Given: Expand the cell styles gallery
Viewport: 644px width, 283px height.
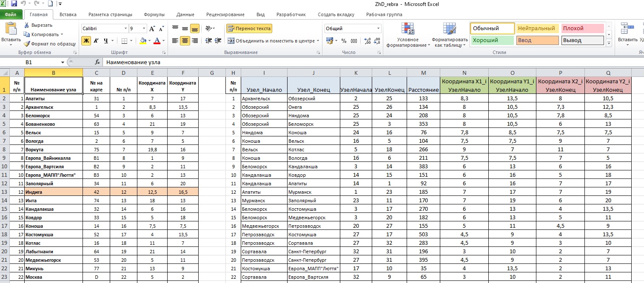Looking at the screenshot, I should [x=609, y=43].
